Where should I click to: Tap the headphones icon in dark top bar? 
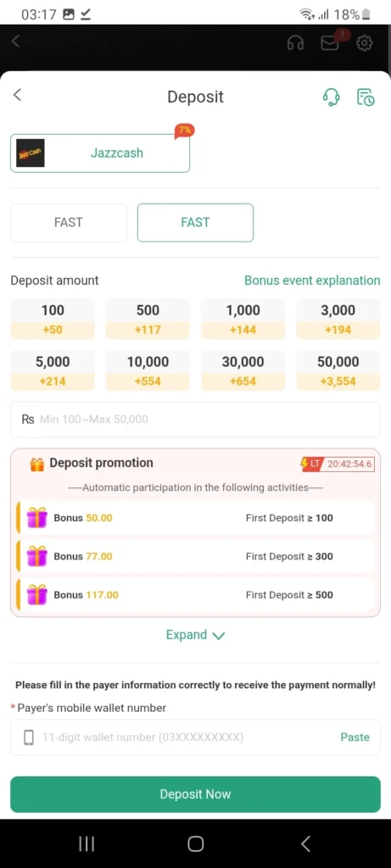296,42
